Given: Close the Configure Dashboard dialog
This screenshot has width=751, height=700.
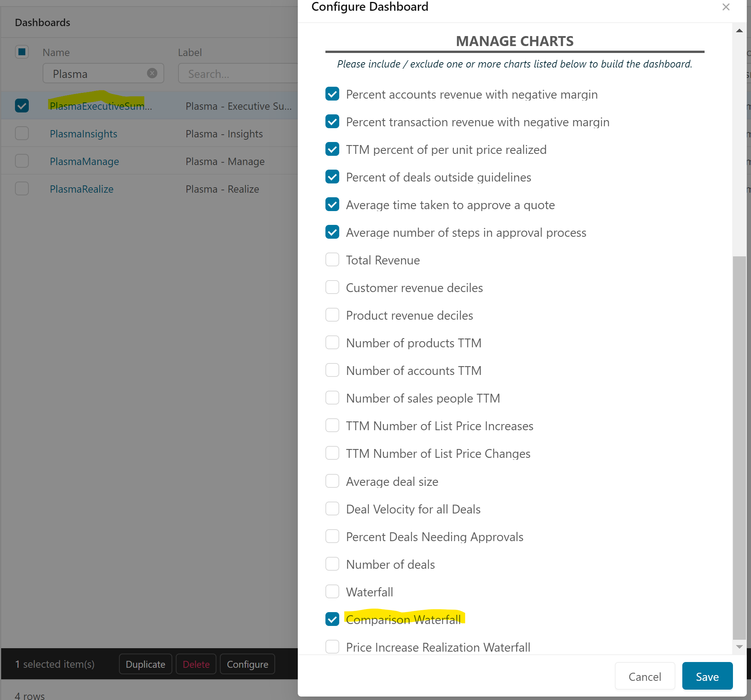Looking at the screenshot, I should click(x=726, y=7).
